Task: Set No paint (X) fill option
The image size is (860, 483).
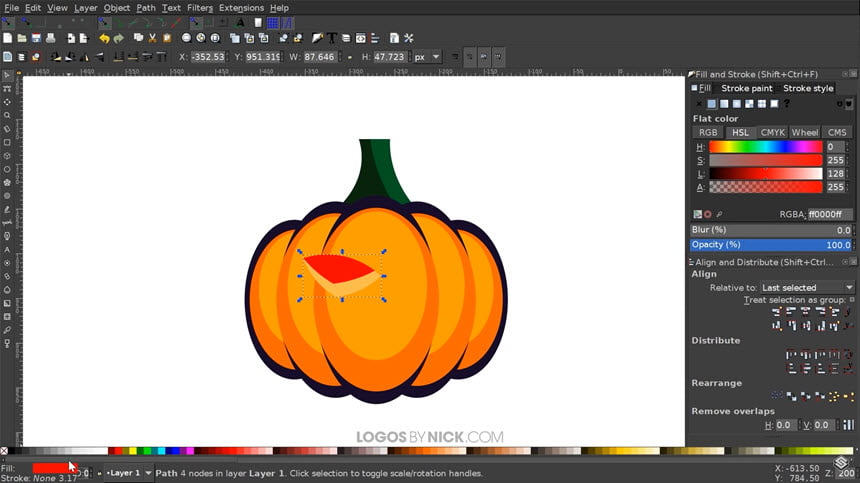Action: [699, 104]
